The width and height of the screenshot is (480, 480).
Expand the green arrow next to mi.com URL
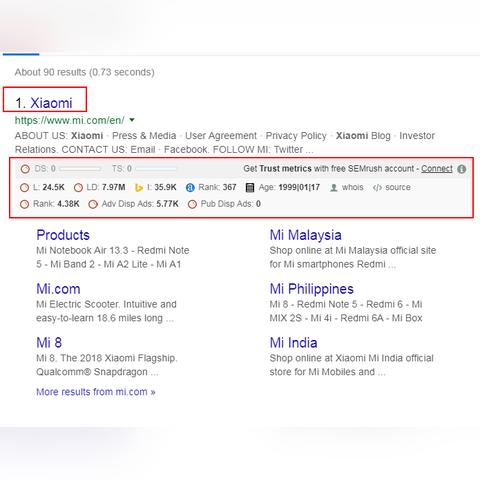[132, 120]
